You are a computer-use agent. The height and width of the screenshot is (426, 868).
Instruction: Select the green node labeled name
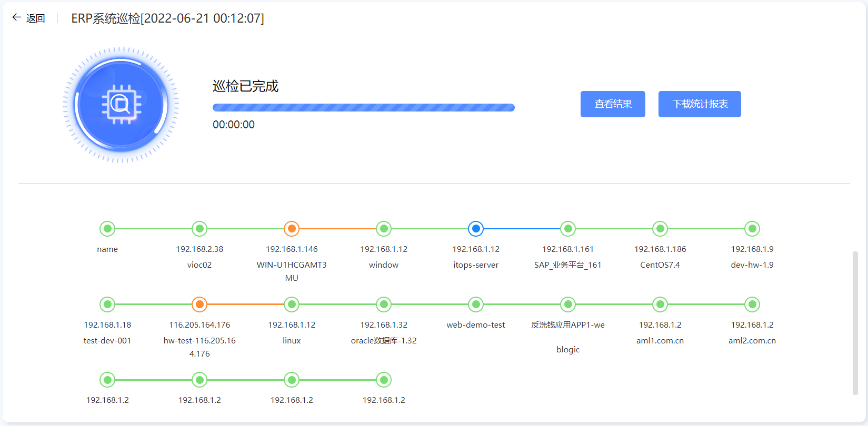click(x=107, y=229)
